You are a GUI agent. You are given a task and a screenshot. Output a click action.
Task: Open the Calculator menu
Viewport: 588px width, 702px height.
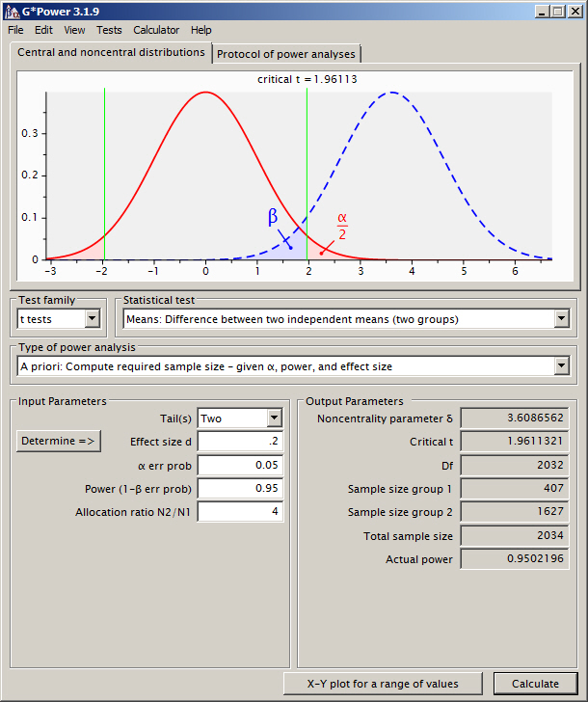pyautogui.click(x=156, y=30)
